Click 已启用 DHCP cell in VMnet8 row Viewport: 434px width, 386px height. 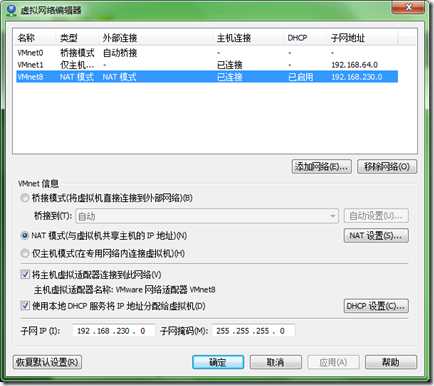[301, 77]
